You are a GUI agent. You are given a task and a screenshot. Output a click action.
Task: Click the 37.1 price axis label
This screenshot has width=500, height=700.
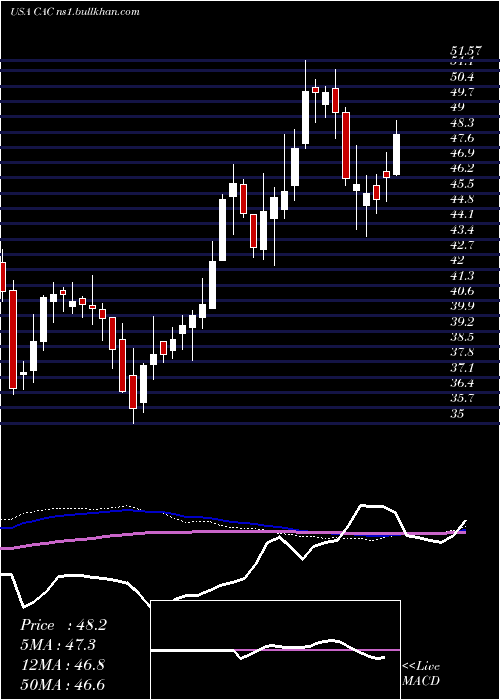[462, 367]
